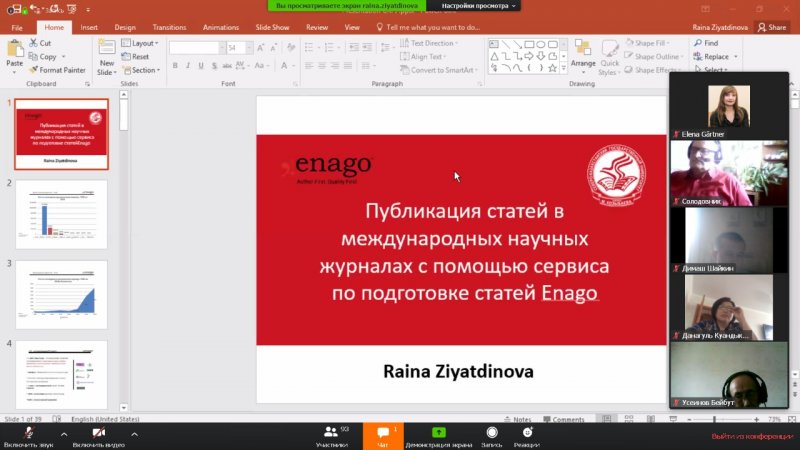Open font size dropdown showing 54

pyautogui.click(x=249, y=48)
